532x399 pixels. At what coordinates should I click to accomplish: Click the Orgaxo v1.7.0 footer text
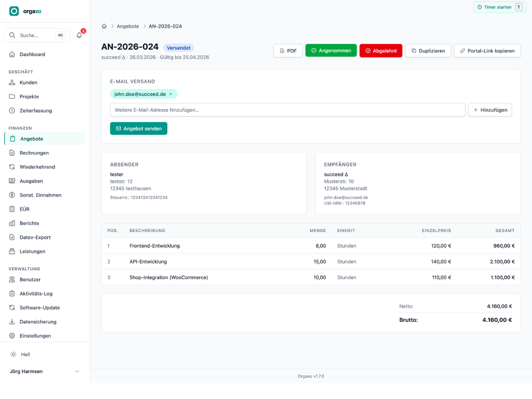(x=311, y=376)
